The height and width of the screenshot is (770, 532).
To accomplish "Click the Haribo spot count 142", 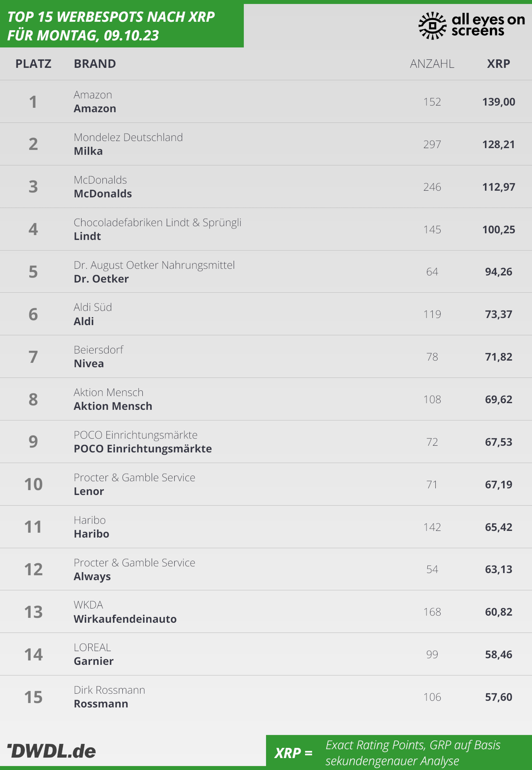I will pos(432,527).
